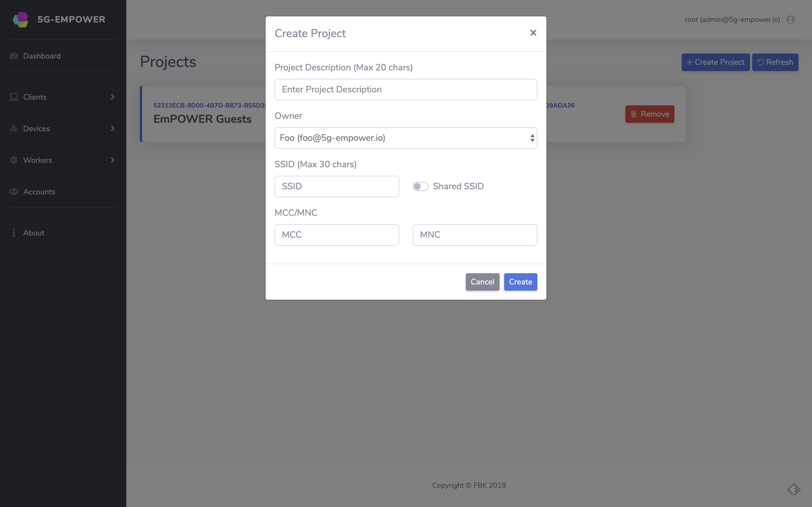Click the MCC input field
The height and width of the screenshot is (507, 812).
click(x=337, y=235)
